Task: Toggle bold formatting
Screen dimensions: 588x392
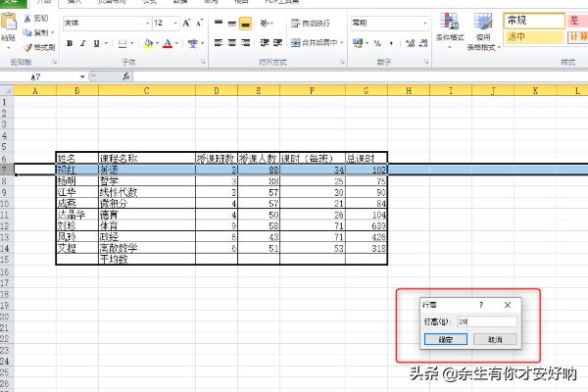Action: (x=70, y=43)
